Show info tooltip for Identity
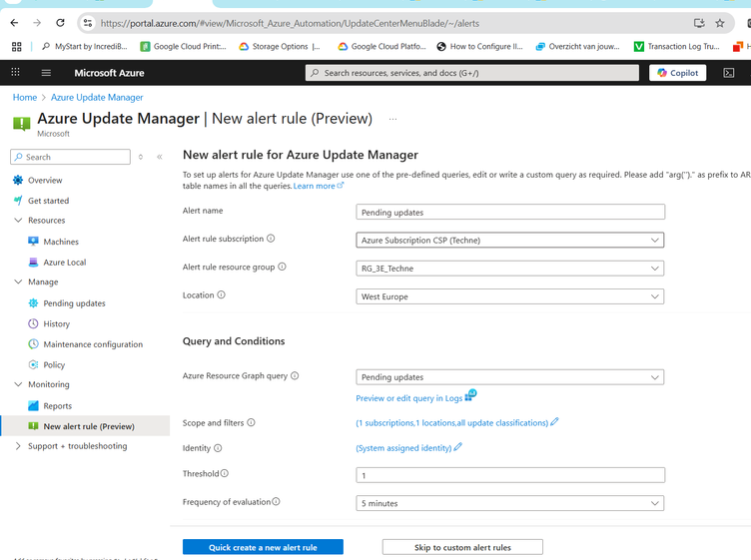This screenshot has height=560, width=751. point(218,448)
